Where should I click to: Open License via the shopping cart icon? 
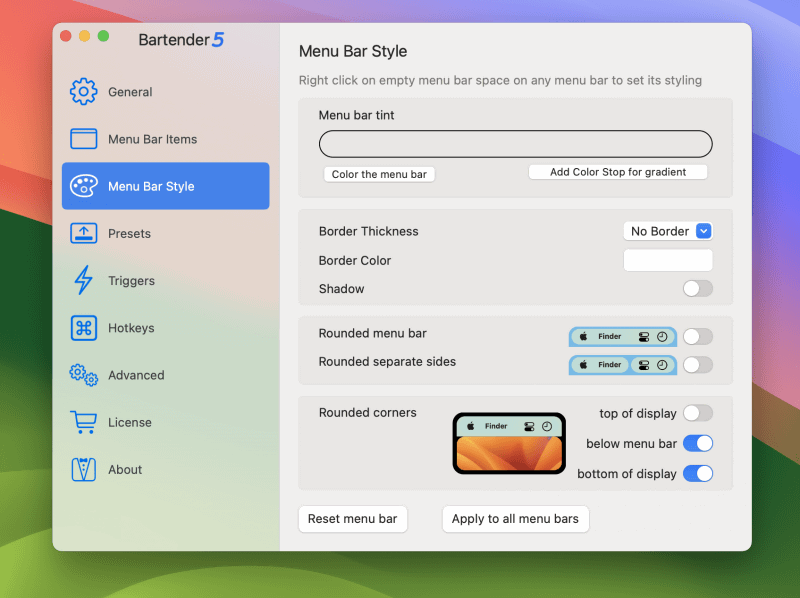(x=85, y=422)
